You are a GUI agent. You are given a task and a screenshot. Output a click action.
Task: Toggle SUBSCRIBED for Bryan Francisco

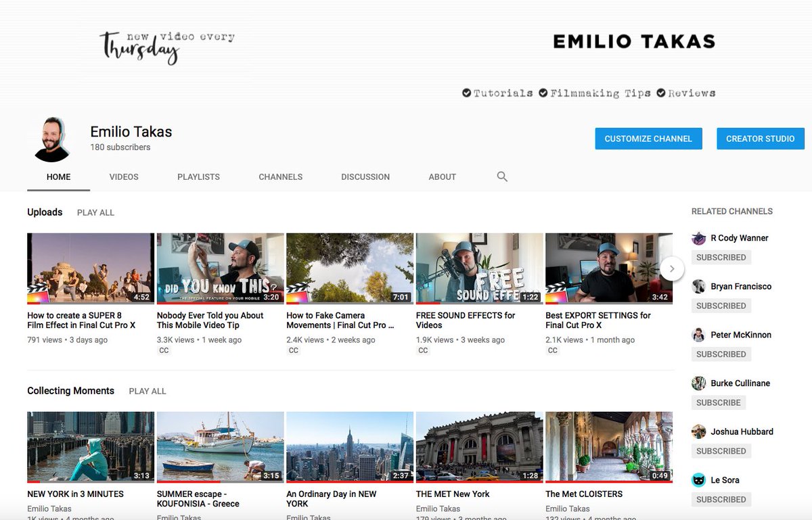pos(721,306)
